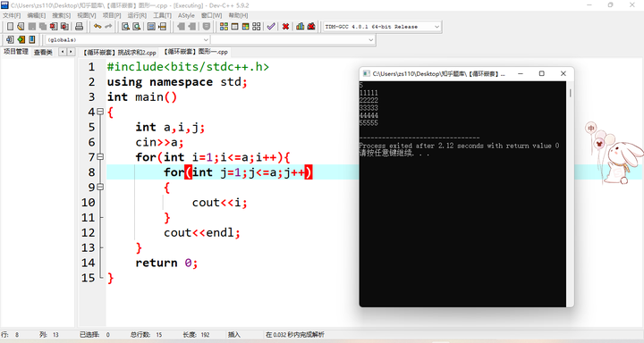Click the Open file toolbar icon
The height and width of the screenshot is (343, 644).
click(x=21, y=26)
